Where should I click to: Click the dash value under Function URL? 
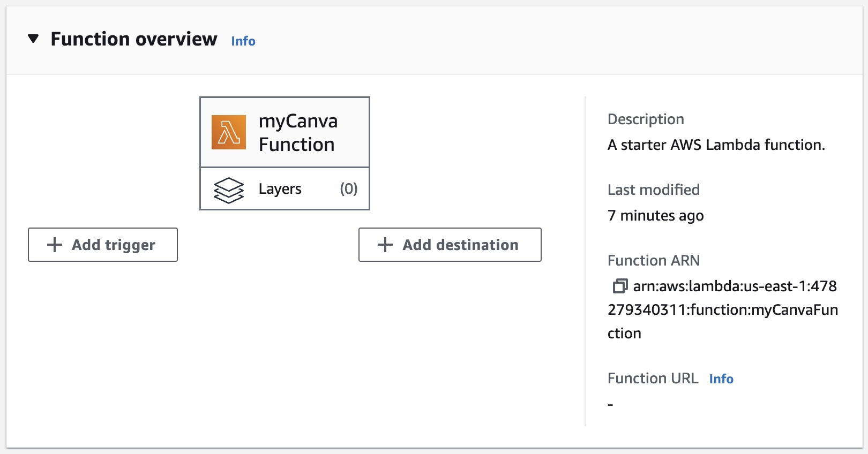tap(610, 405)
